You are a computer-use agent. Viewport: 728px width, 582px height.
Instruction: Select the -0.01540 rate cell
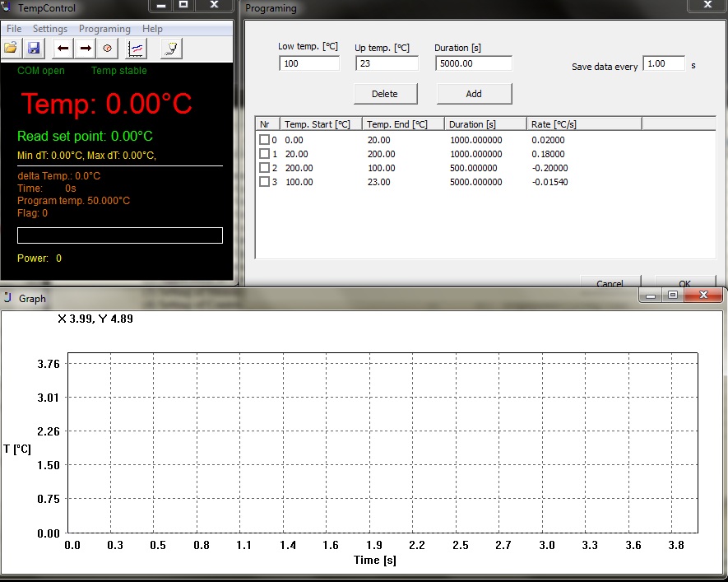549,182
